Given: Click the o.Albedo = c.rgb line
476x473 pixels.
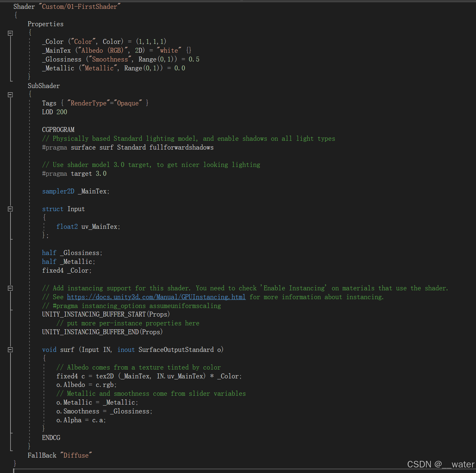Looking at the screenshot, I should tap(86, 385).
